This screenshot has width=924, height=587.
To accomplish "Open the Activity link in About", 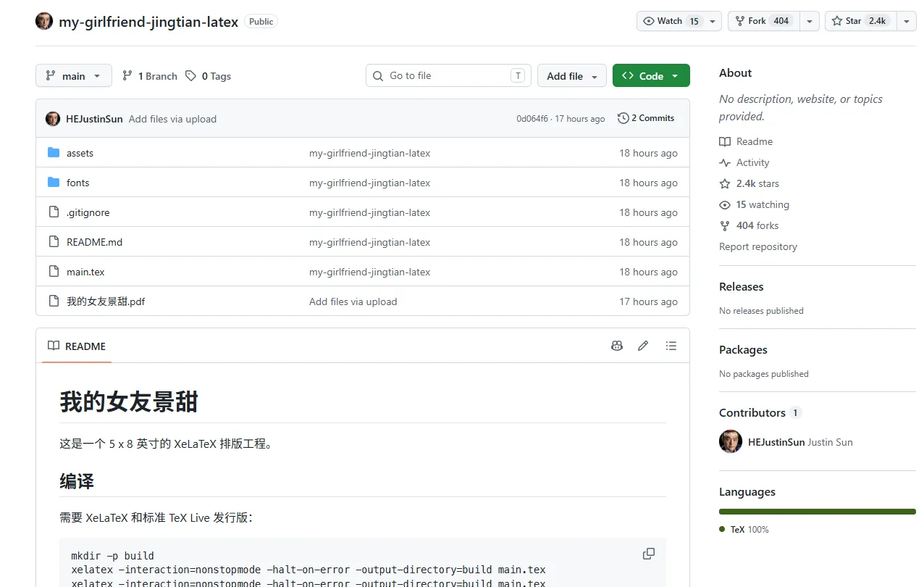I will [744, 162].
